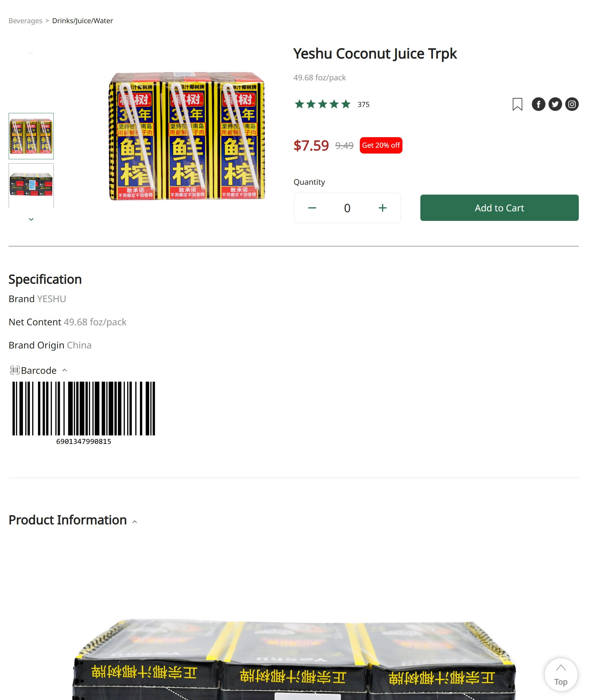Select the first front-view product thumbnail

pyautogui.click(x=31, y=136)
